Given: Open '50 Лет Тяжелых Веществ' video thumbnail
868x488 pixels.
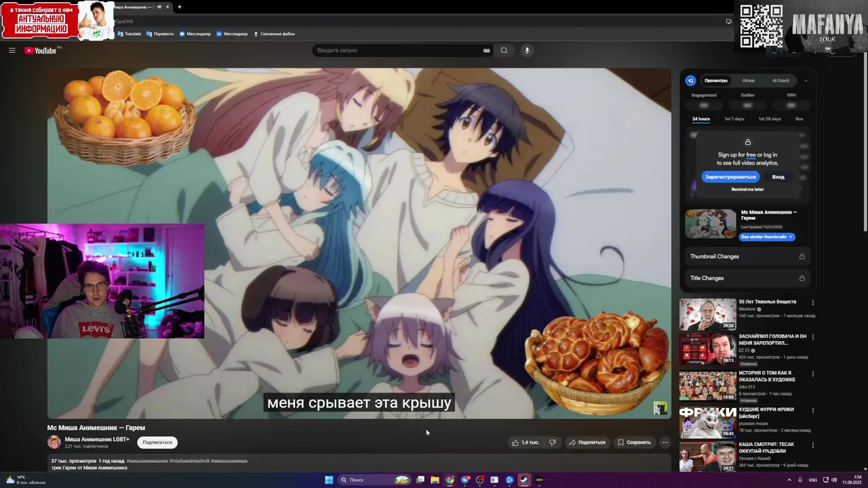Looking at the screenshot, I should click(707, 314).
